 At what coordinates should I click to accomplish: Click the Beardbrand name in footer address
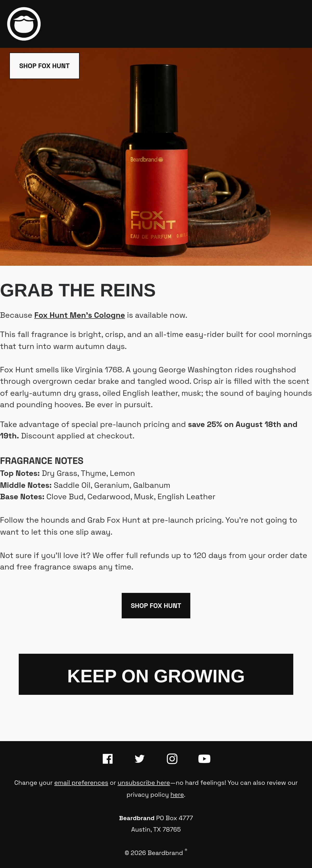(x=137, y=818)
